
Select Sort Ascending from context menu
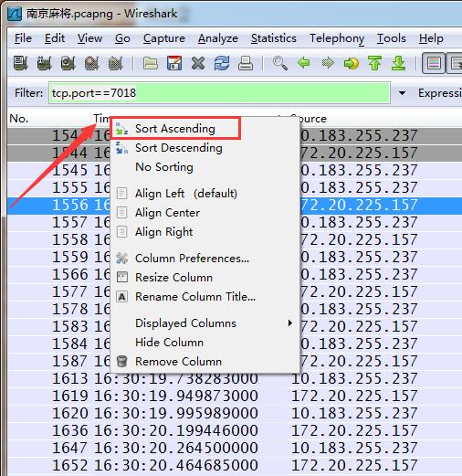point(175,129)
